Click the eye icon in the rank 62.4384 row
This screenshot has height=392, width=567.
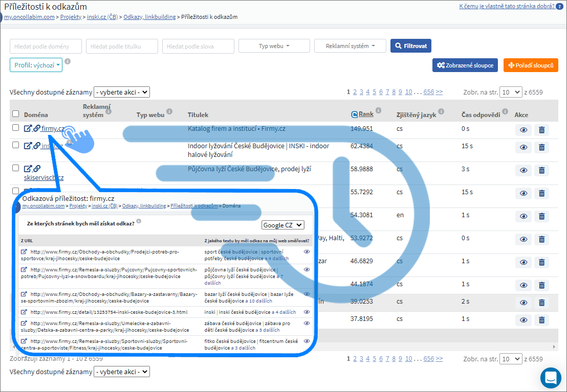(523, 147)
